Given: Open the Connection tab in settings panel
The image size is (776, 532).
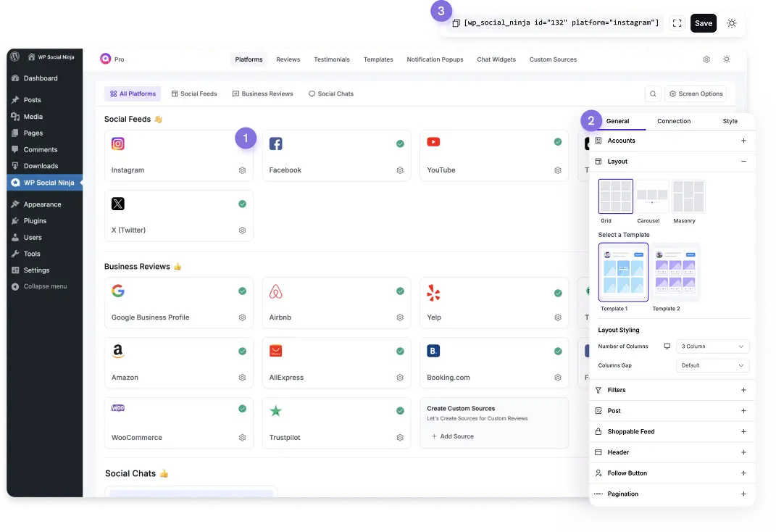Looking at the screenshot, I should click(x=674, y=121).
